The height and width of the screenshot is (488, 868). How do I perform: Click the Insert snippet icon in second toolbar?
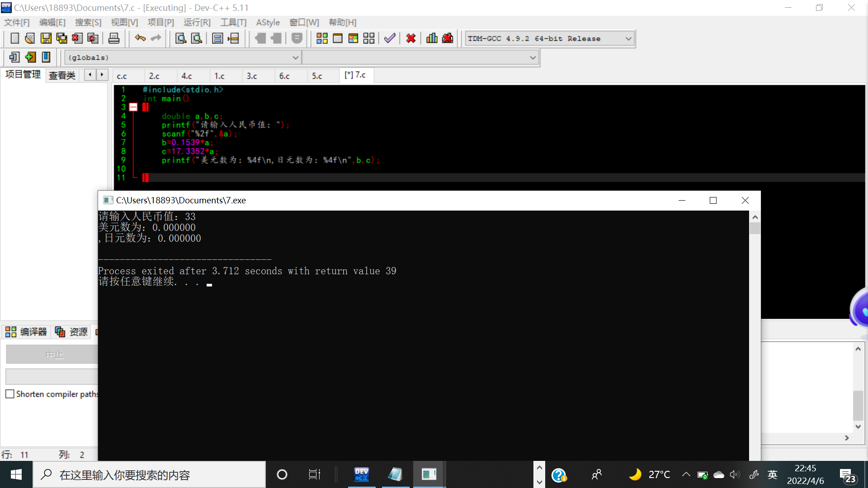pos(14,57)
